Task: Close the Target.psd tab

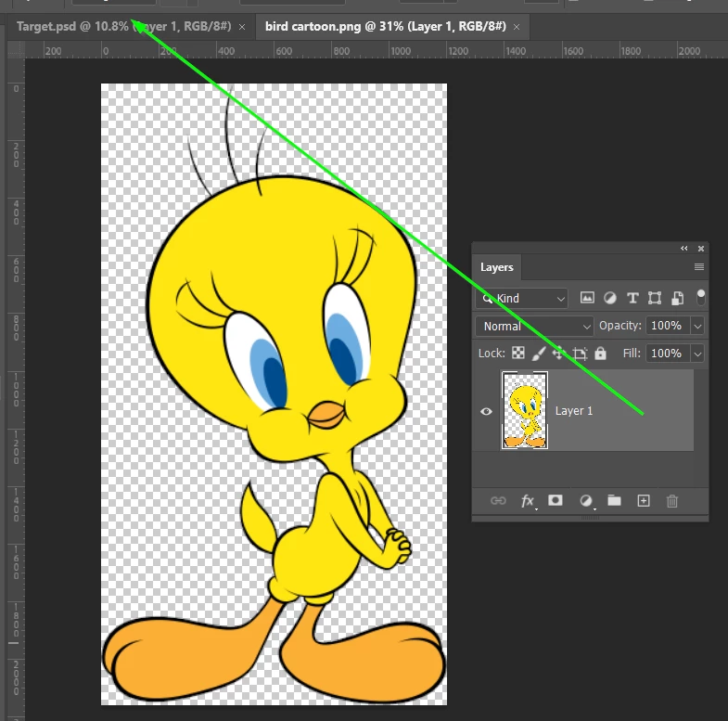Action: click(x=242, y=28)
